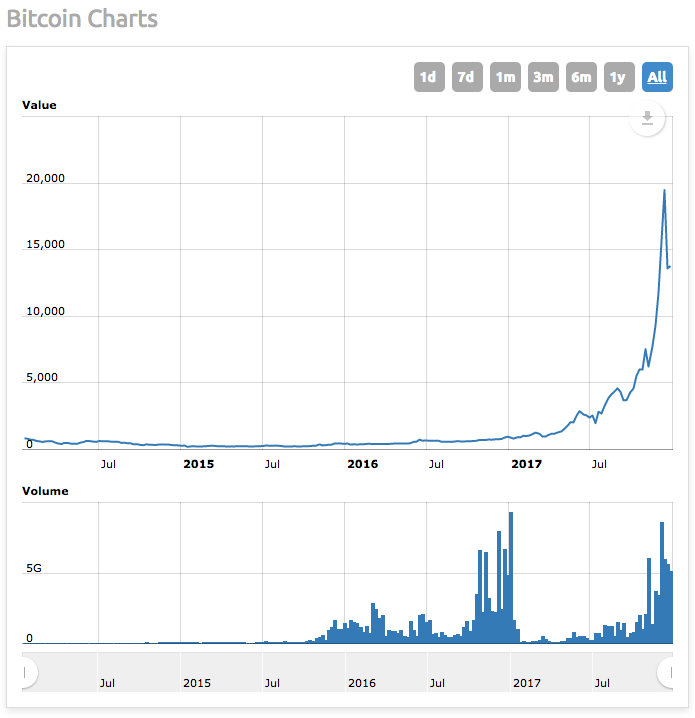
Task: Click 2017 in the range navigator
Action: 527,683
